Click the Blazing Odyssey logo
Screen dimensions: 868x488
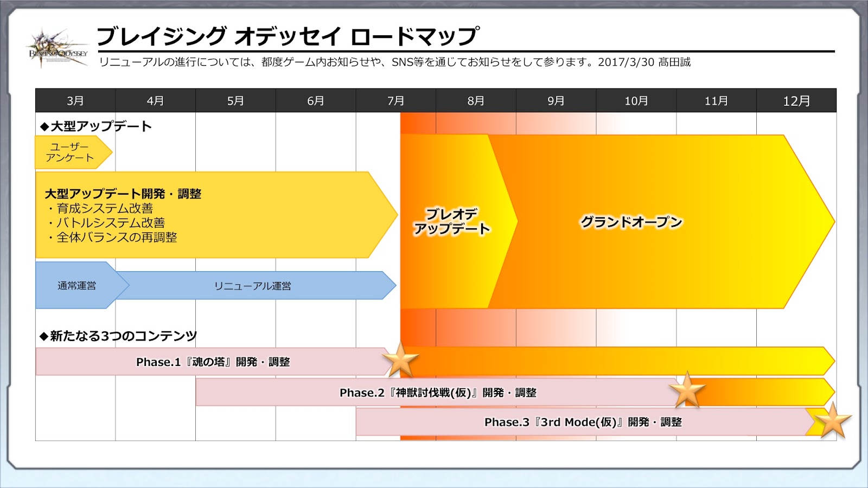59,49
